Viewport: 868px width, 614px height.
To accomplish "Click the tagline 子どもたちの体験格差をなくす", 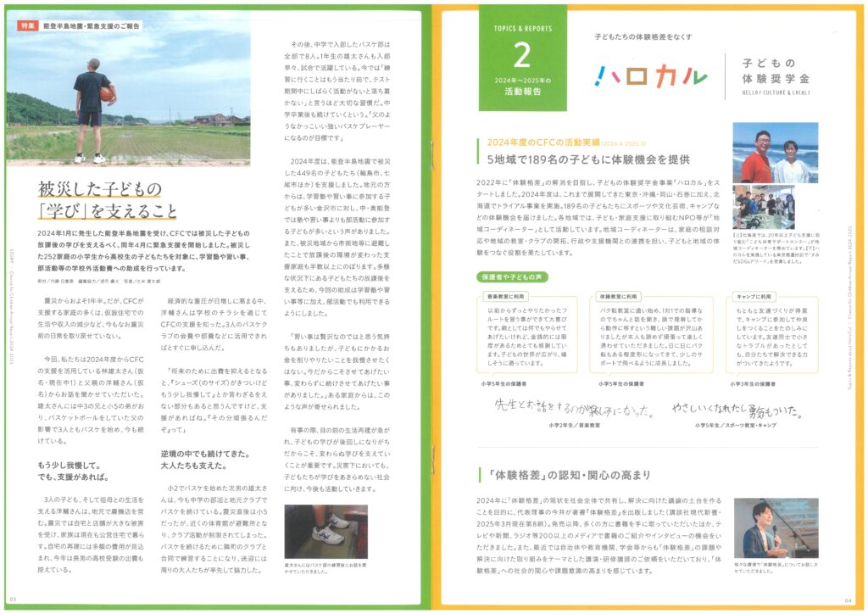I will coord(643,36).
